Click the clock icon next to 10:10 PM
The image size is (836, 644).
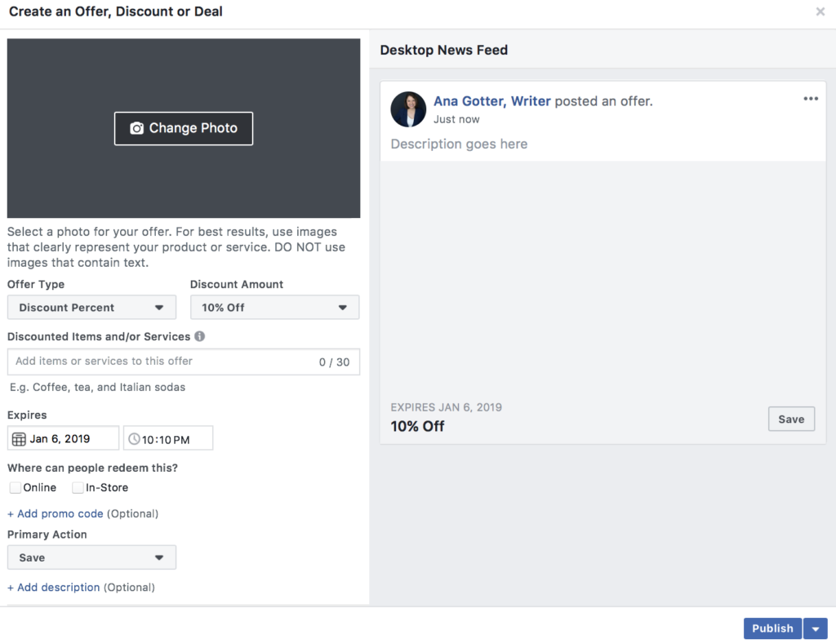(133, 437)
